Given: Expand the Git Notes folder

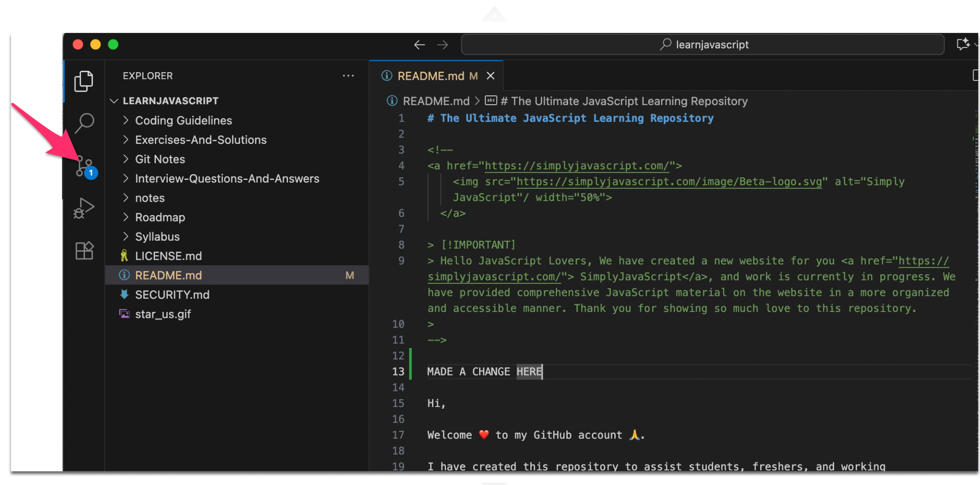Looking at the screenshot, I should pyautogui.click(x=126, y=159).
